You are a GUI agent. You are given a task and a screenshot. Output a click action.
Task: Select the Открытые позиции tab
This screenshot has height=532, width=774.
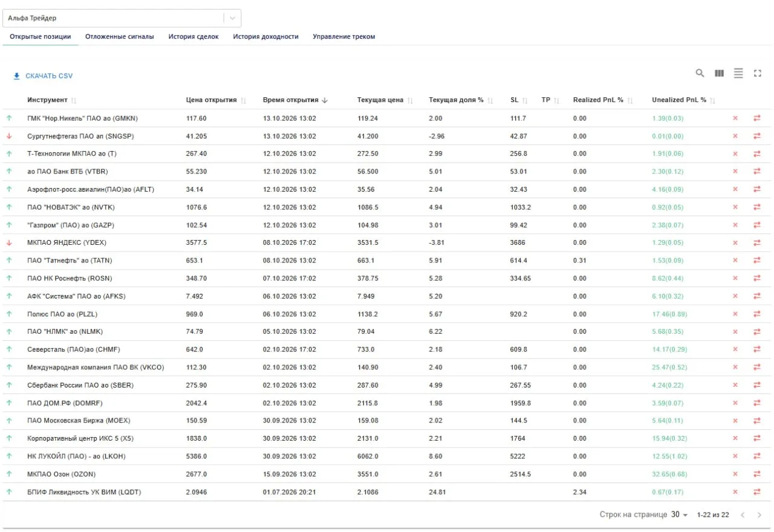pos(40,36)
